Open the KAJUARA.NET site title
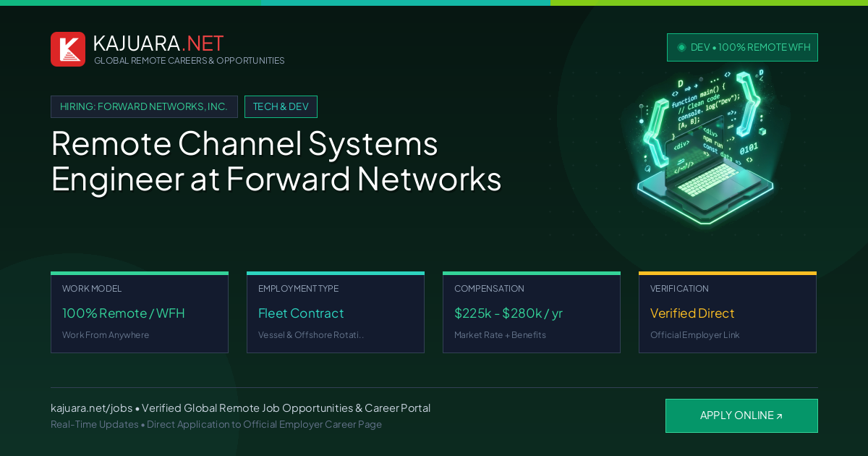The height and width of the screenshot is (456, 868). pos(158,43)
